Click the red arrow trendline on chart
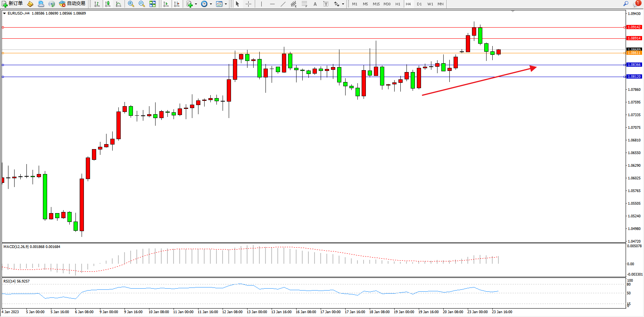 point(479,81)
